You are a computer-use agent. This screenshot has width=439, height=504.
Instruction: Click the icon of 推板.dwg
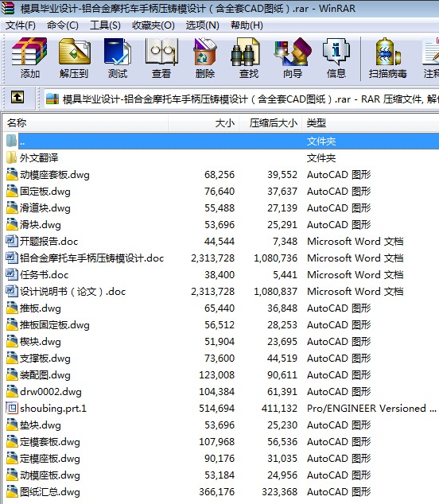[x=12, y=308]
